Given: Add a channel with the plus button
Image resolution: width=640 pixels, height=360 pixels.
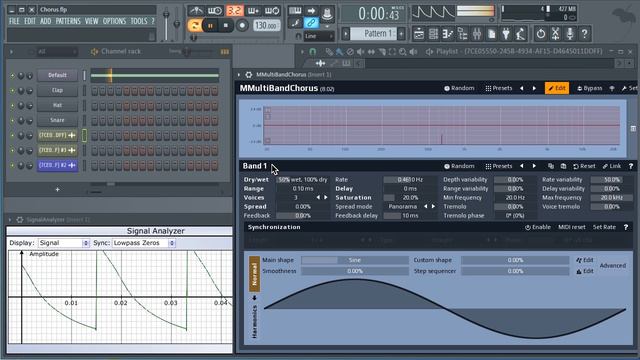Looking at the screenshot, I should (x=57, y=189).
